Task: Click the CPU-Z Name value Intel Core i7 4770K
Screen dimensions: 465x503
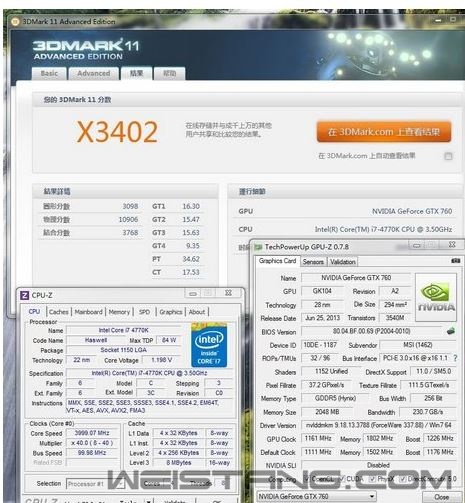Action: tap(123, 330)
